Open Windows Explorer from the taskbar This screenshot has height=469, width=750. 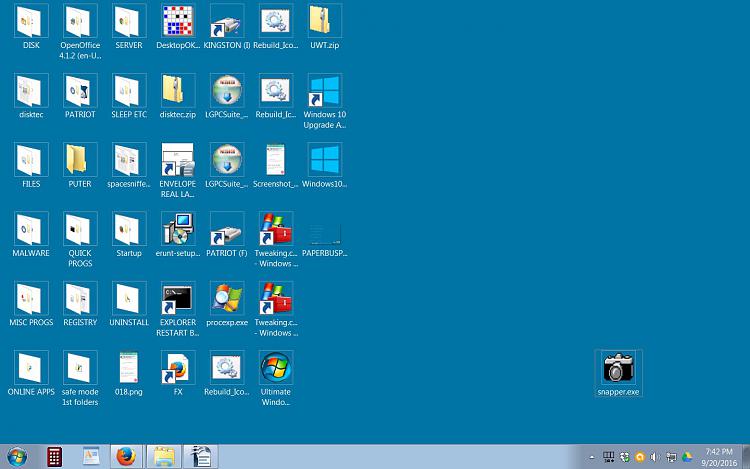(164, 457)
